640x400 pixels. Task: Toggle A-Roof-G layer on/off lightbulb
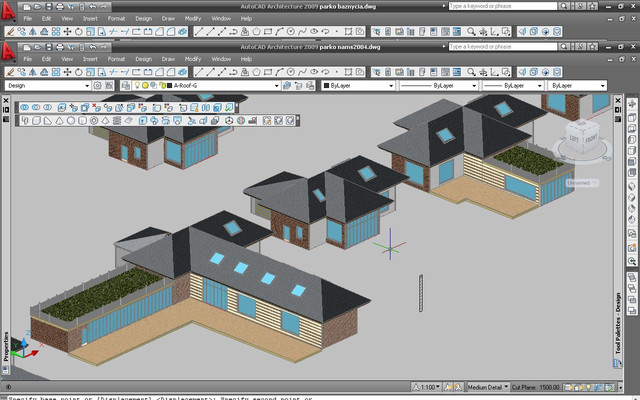138,86
